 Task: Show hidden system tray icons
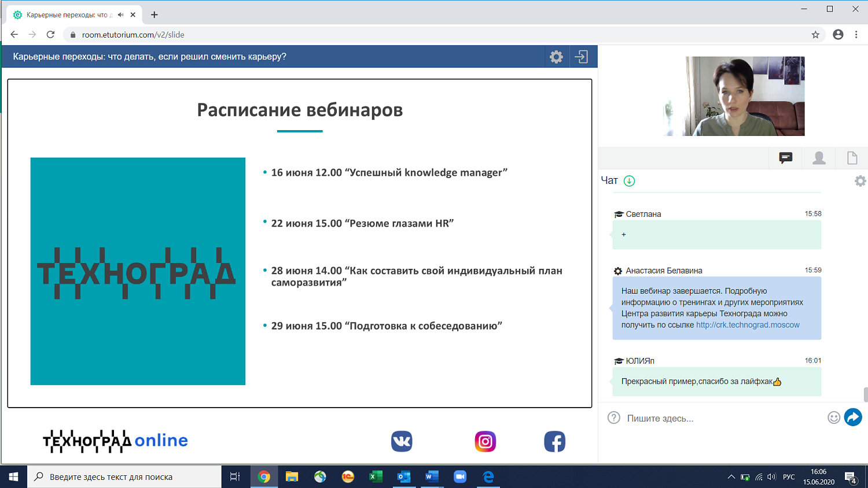(731, 477)
